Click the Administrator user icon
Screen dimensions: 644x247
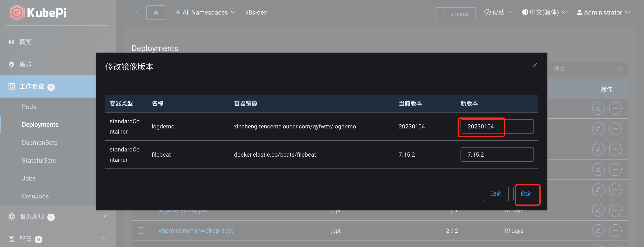580,12
